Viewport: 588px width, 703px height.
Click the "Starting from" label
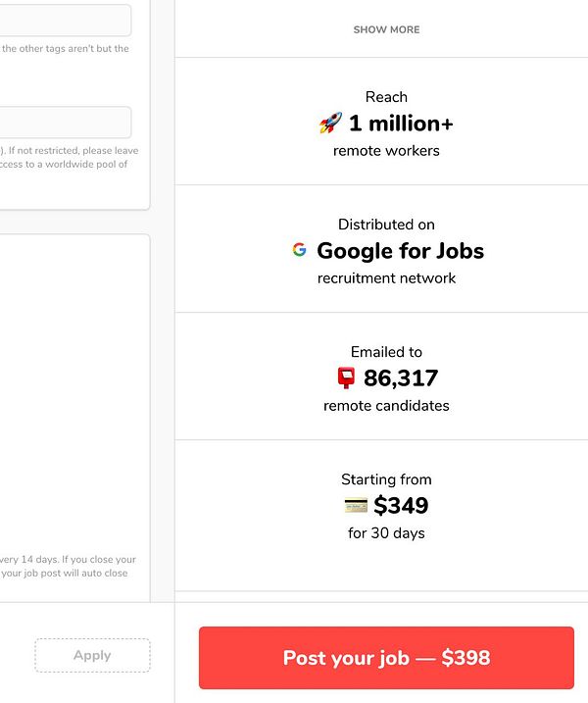(x=386, y=479)
